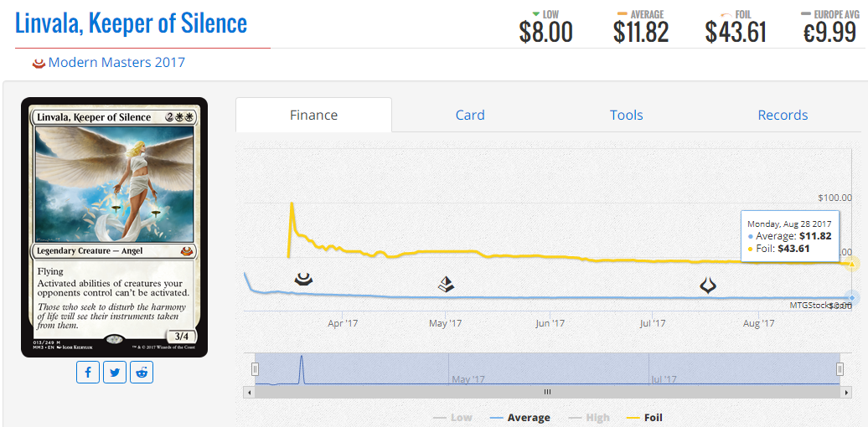Click the left range handle of the navigator

pos(256,369)
